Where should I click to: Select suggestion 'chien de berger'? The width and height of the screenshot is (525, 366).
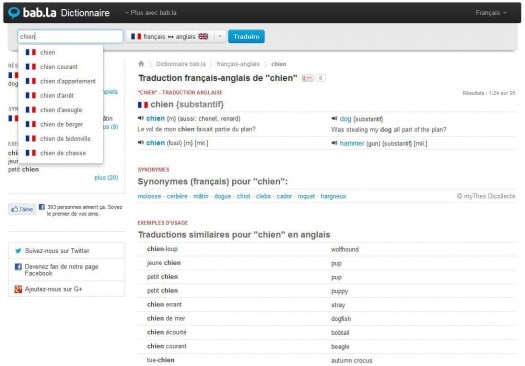coord(61,124)
